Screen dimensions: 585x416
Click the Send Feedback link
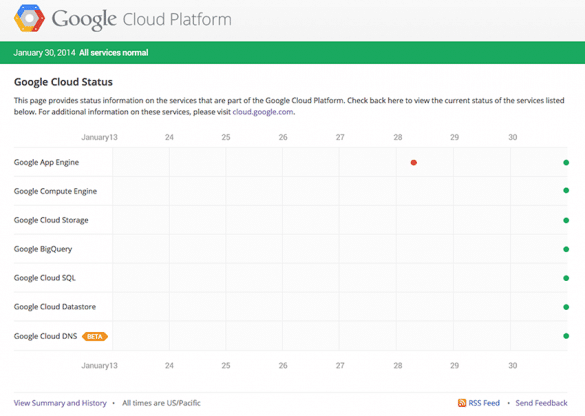pyautogui.click(x=541, y=403)
